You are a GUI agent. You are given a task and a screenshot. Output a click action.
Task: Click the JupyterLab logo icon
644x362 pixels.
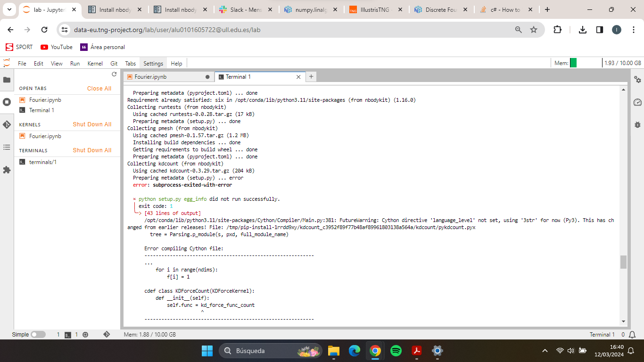click(x=7, y=63)
